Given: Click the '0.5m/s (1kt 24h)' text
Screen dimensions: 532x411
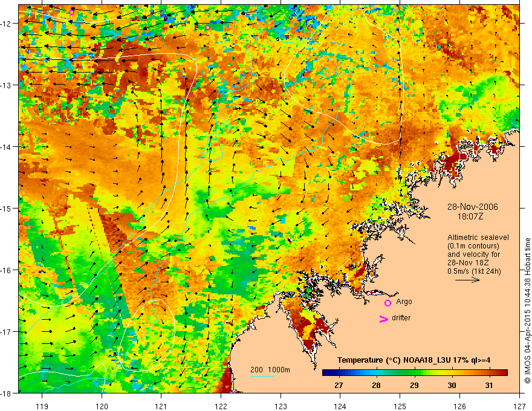Looking at the screenshot, I should click(475, 271).
